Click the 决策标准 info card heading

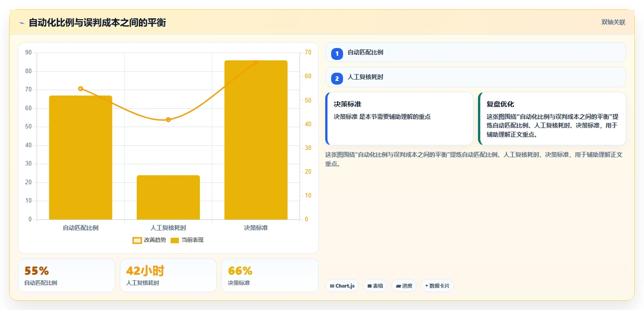tap(348, 104)
